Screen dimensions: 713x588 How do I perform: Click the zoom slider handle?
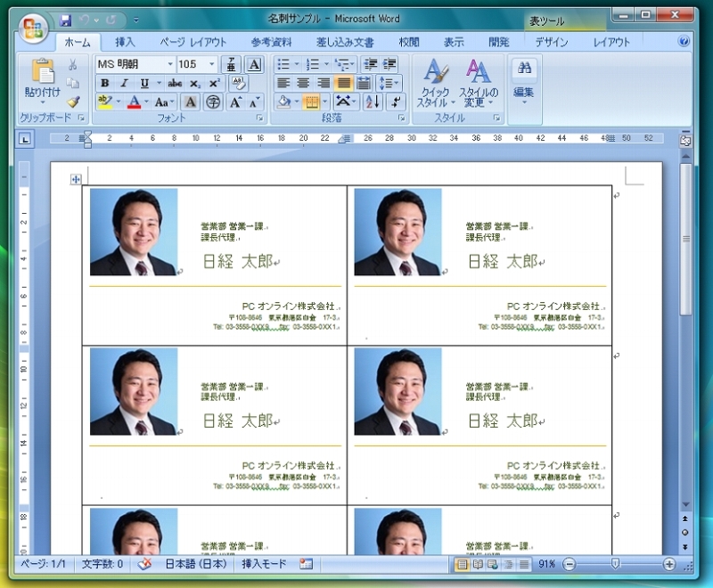pyautogui.click(x=616, y=564)
